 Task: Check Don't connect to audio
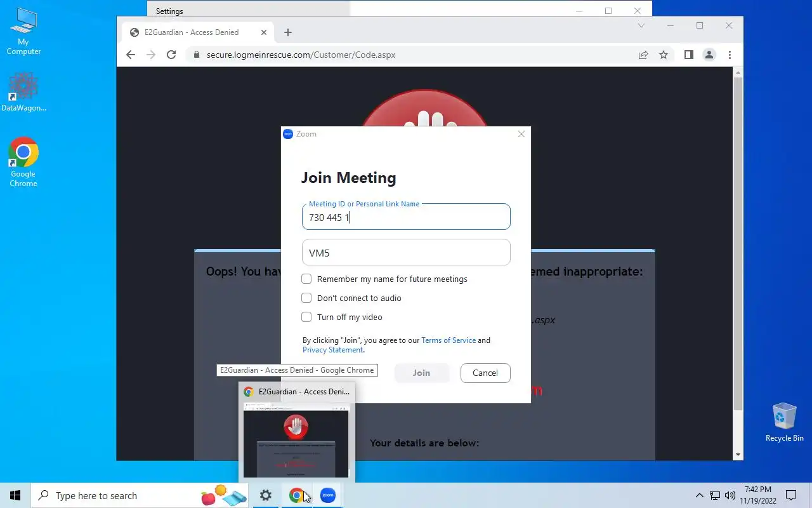(306, 298)
